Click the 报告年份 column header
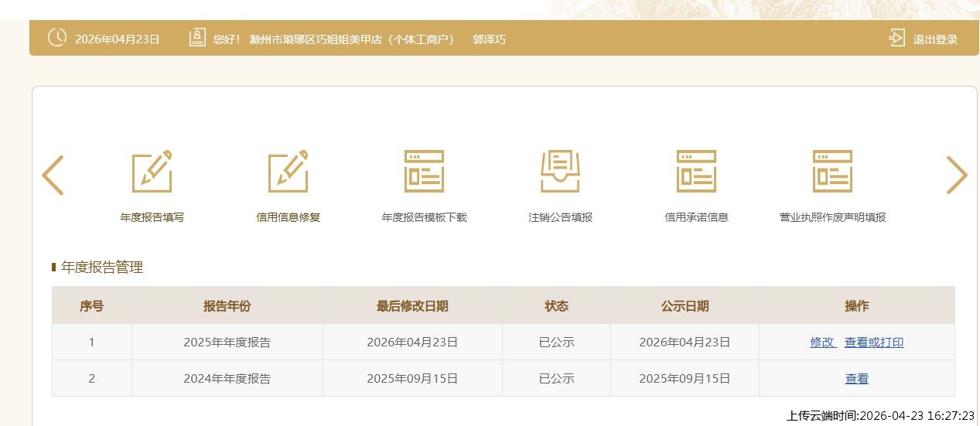This screenshot has height=426, width=980. [x=227, y=306]
